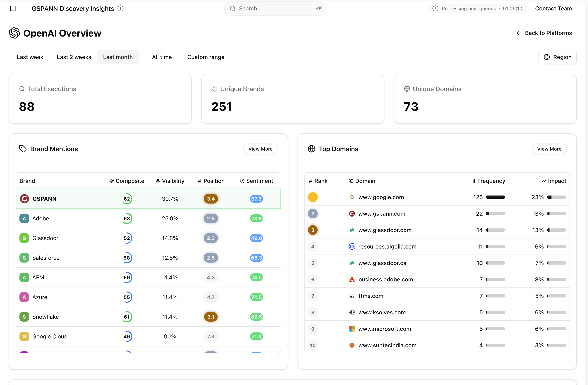Click Google Cloud composite score 49
Image resolution: width=588 pixels, height=385 pixels.
(x=127, y=336)
